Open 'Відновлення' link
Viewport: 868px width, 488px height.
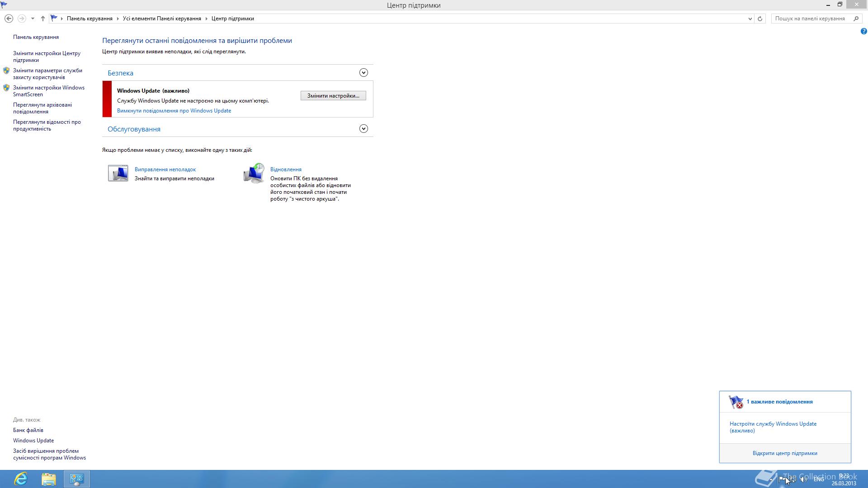pyautogui.click(x=286, y=169)
